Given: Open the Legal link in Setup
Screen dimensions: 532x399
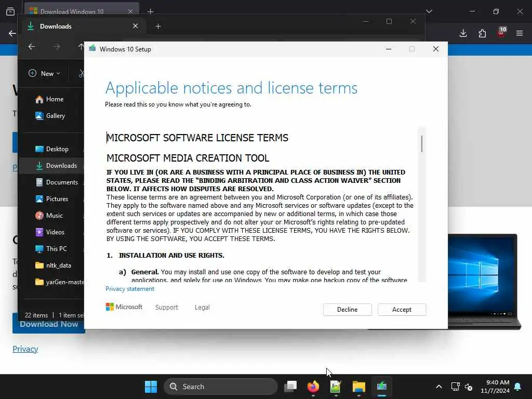Looking at the screenshot, I should coord(202,307).
